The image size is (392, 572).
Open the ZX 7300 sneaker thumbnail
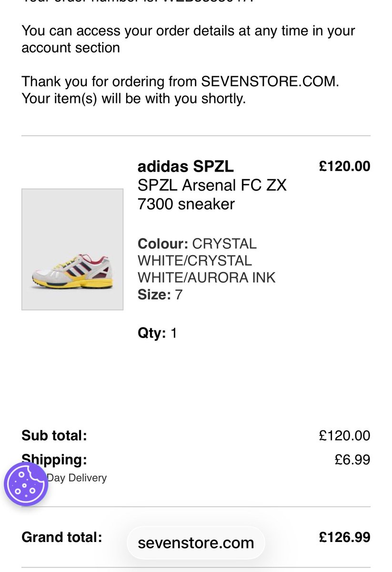[72, 249]
